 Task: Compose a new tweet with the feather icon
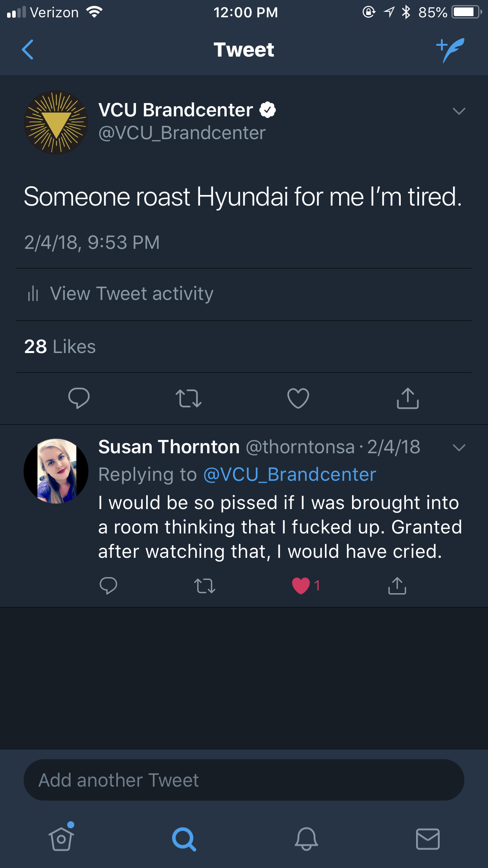pyautogui.click(x=450, y=50)
